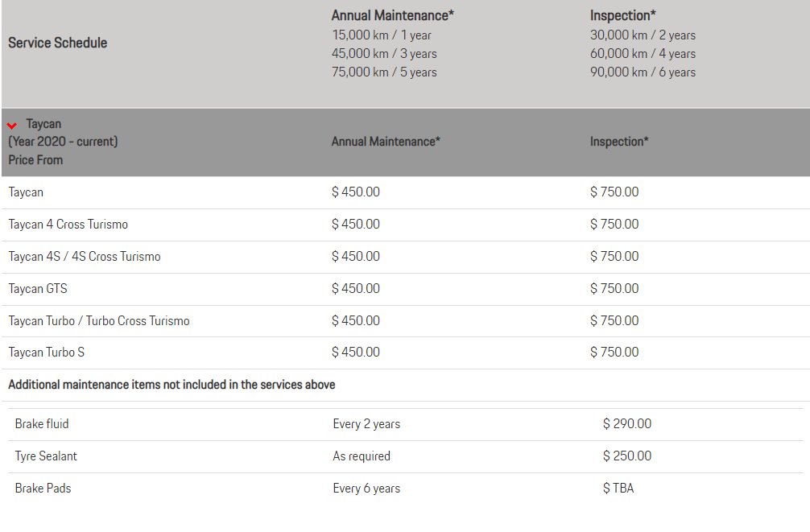This screenshot has width=810, height=532.
Task: Select the Taycan 4 Cross Turismo row
Action: (x=406, y=225)
